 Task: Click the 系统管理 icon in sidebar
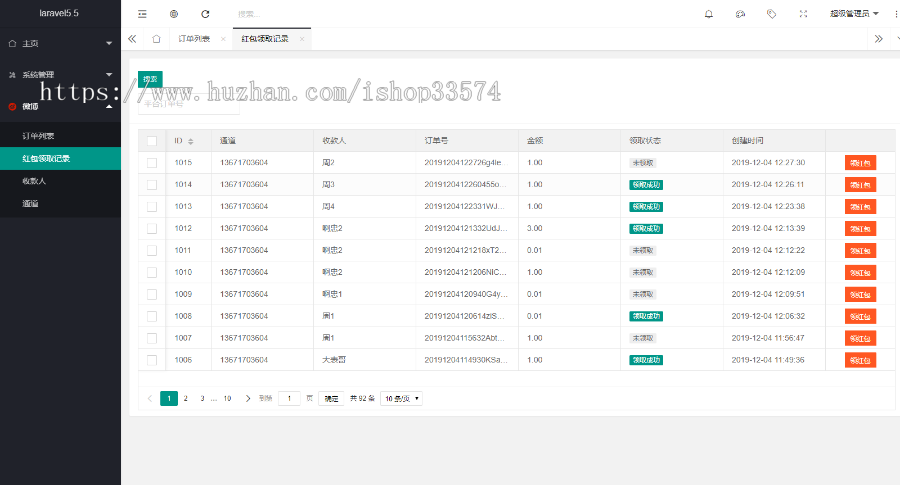click(x=12, y=75)
